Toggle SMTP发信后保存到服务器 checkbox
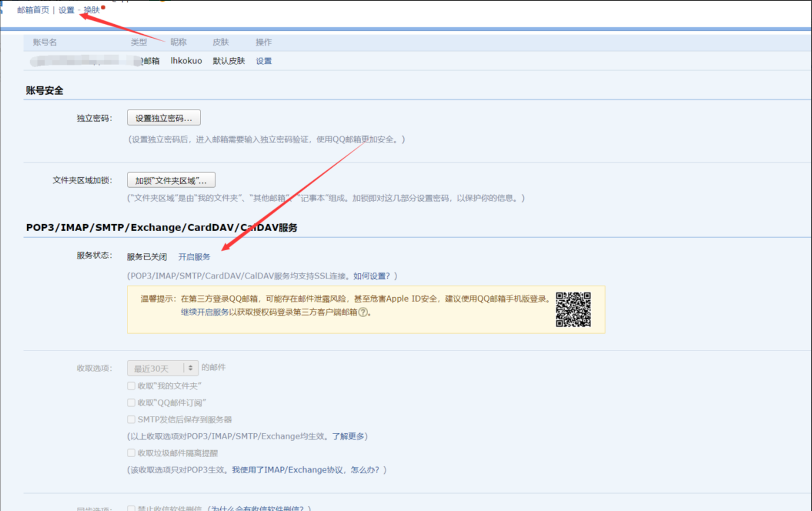 pos(131,419)
